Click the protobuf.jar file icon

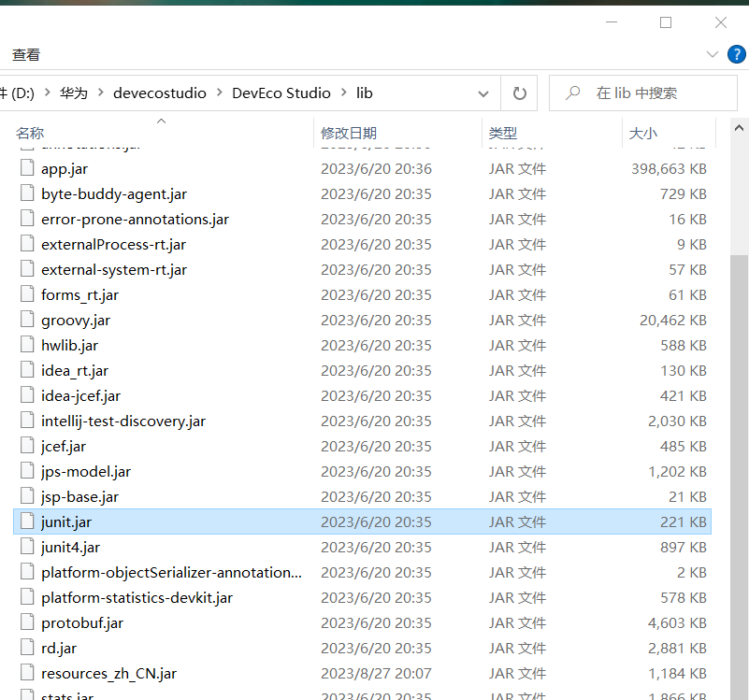pos(27,622)
